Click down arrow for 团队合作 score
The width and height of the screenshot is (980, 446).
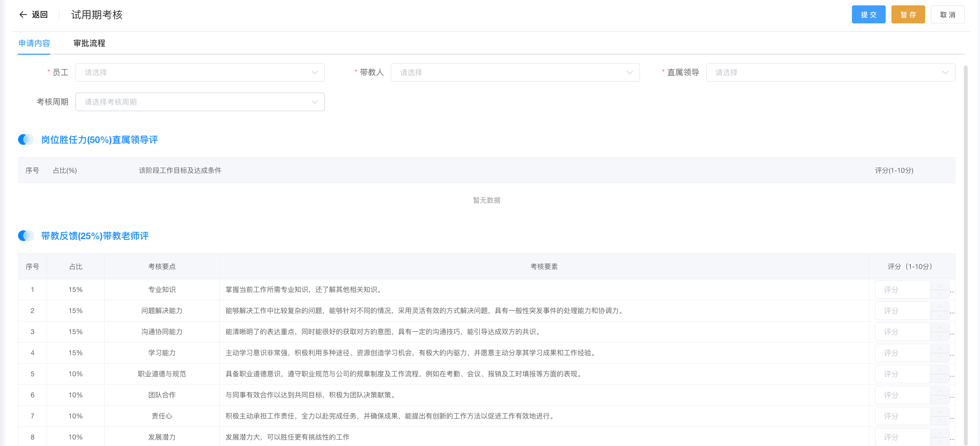pos(940,399)
